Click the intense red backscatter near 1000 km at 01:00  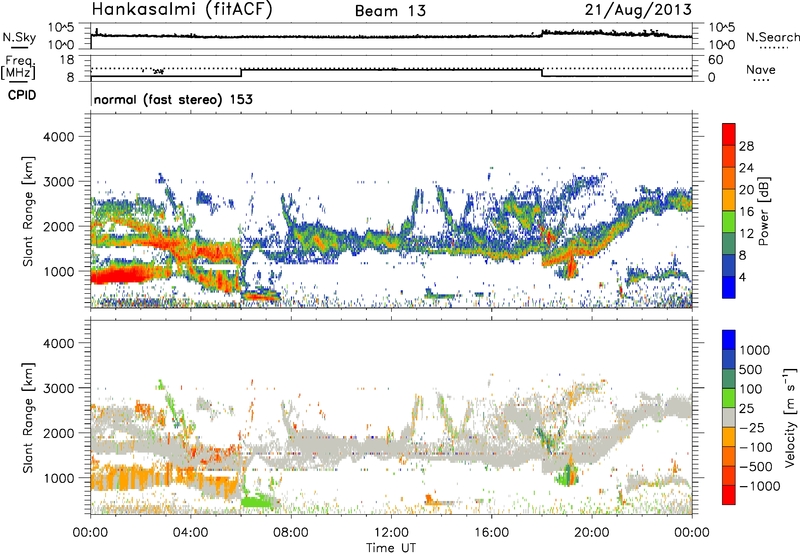click(x=120, y=275)
